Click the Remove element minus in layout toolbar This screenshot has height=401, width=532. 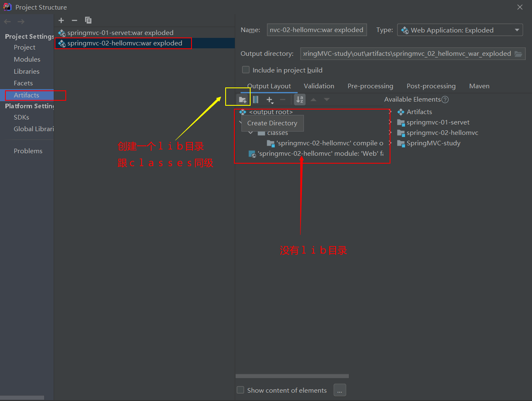click(283, 100)
